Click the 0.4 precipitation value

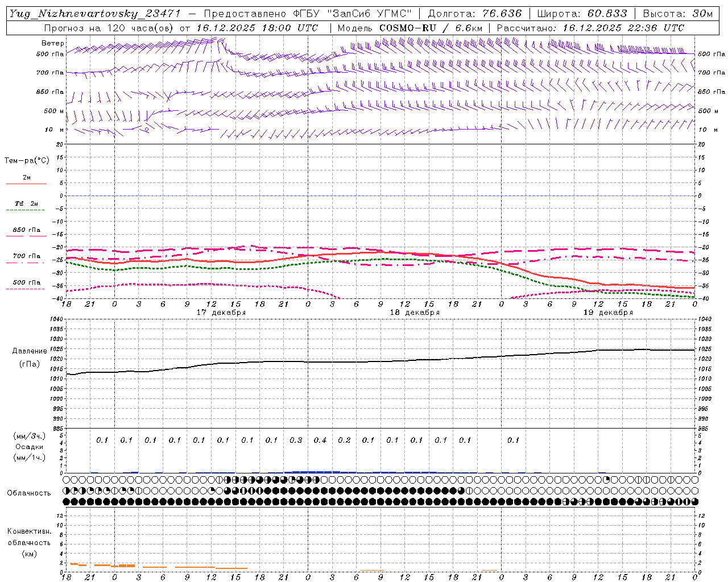coord(320,440)
